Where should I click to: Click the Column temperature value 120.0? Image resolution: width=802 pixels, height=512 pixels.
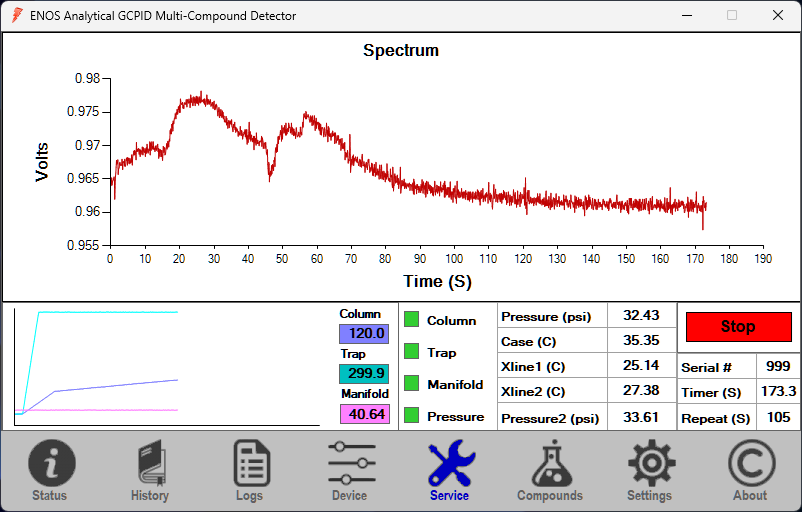point(364,334)
